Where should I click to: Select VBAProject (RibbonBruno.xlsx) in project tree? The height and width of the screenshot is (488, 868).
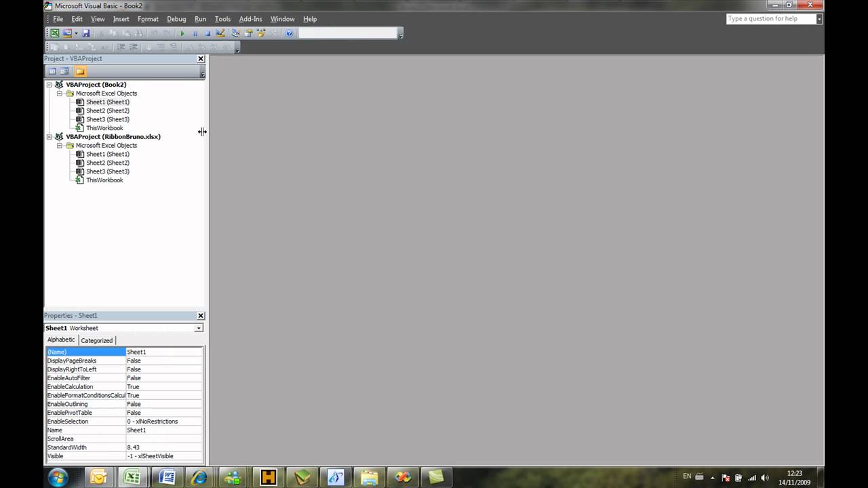(113, 137)
